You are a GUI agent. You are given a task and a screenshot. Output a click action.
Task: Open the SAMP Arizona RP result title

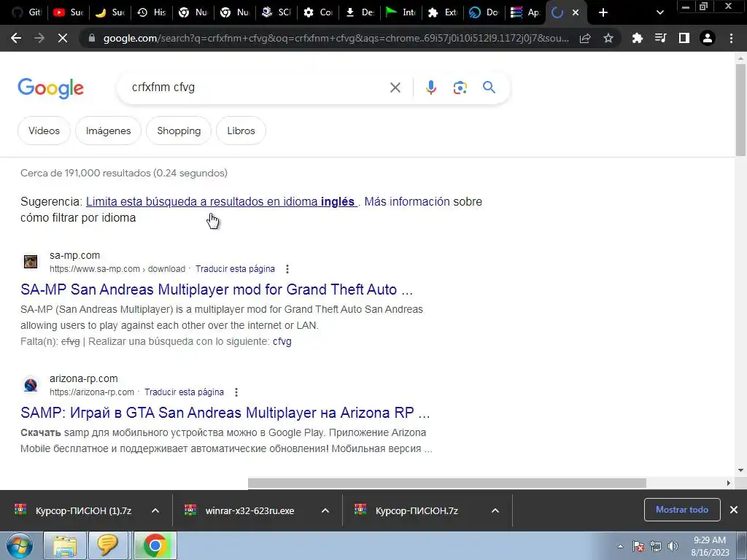pos(225,413)
